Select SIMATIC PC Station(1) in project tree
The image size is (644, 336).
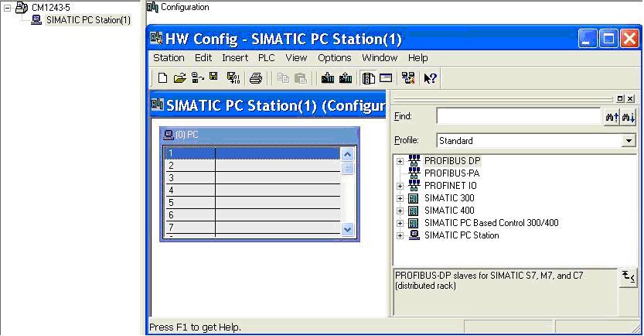(x=88, y=19)
